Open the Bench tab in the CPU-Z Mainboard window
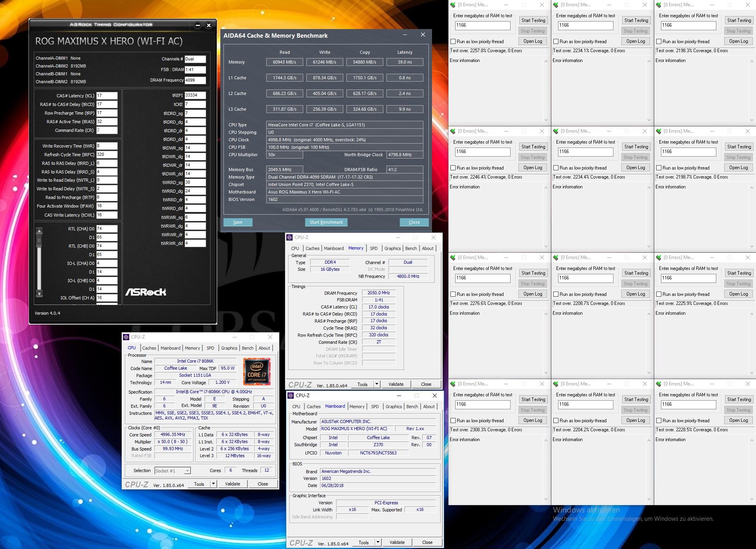The height and width of the screenshot is (549, 756). [x=412, y=407]
